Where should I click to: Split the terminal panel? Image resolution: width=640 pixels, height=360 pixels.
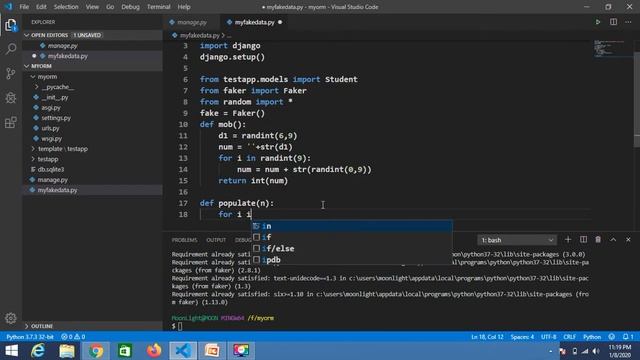[583, 240]
